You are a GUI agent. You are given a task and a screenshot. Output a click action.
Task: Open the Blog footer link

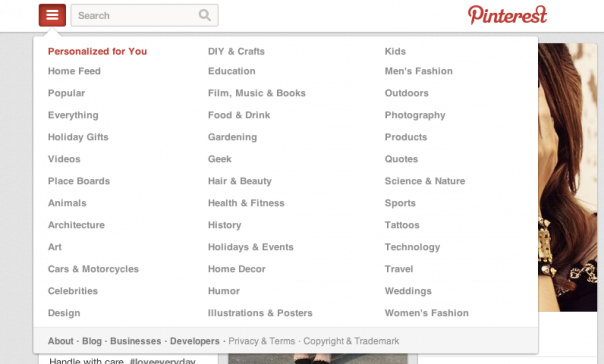point(92,341)
